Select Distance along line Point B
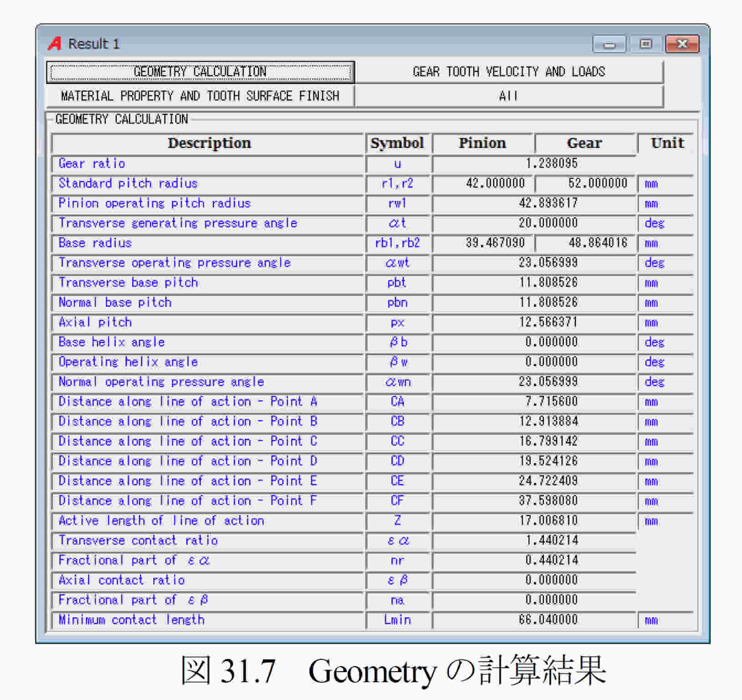 coord(188,421)
